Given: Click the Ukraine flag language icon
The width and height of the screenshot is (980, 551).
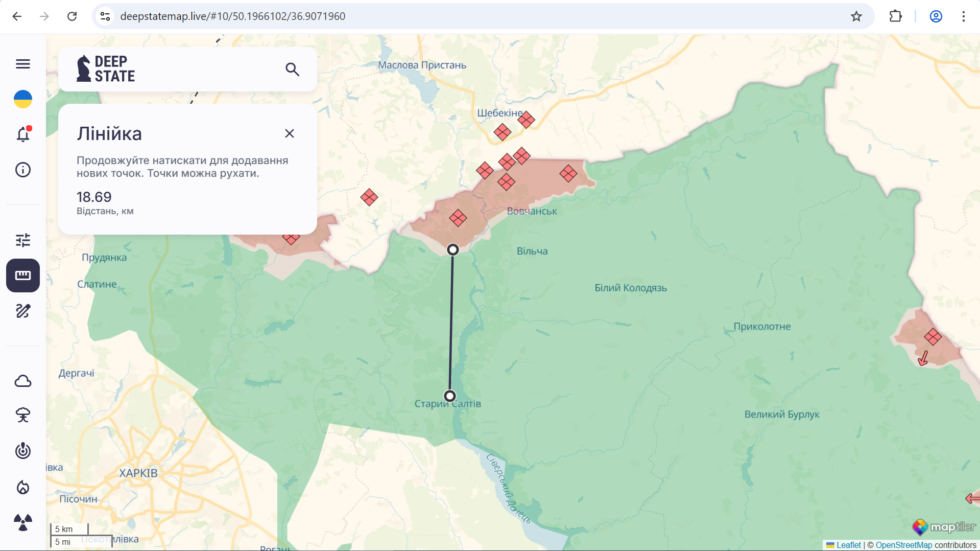Looking at the screenshot, I should pos(23,99).
